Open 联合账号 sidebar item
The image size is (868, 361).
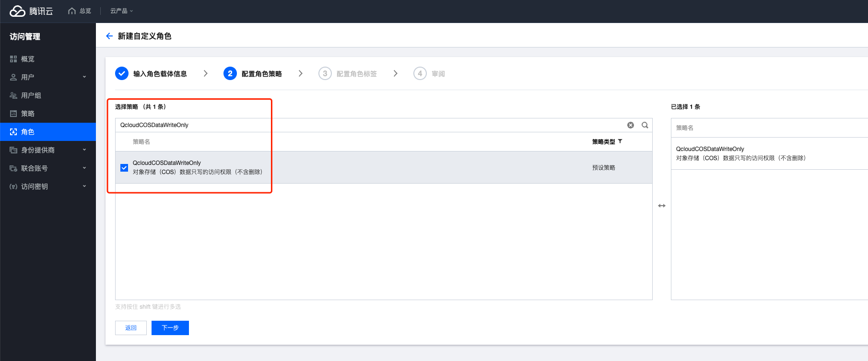48,168
